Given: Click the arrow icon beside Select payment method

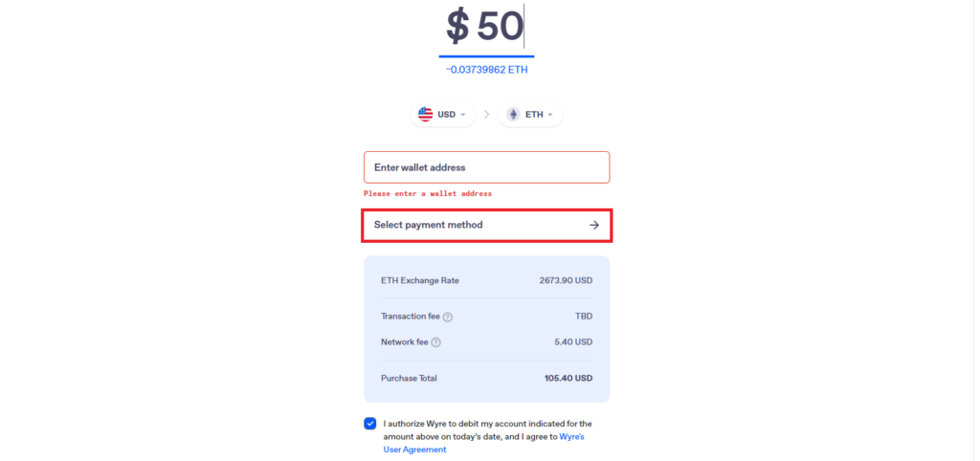Looking at the screenshot, I should (x=594, y=225).
